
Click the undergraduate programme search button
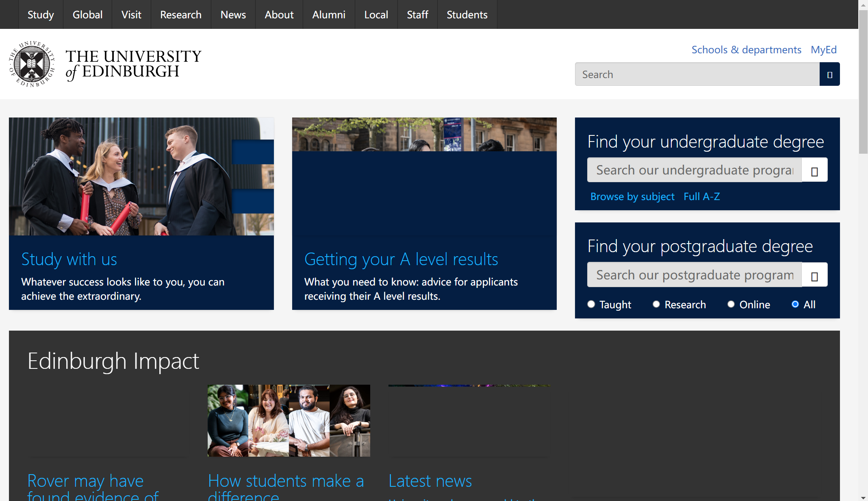pos(814,170)
